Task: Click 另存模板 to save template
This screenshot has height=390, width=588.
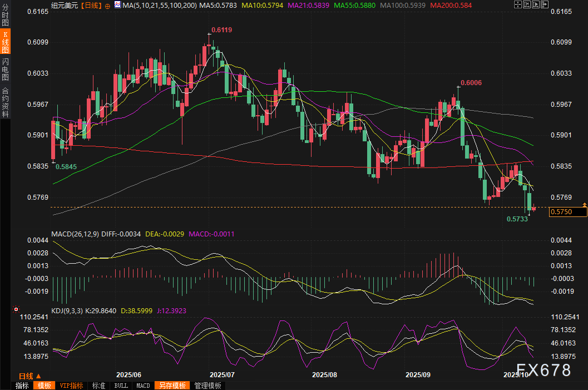Action: click(x=171, y=386)
